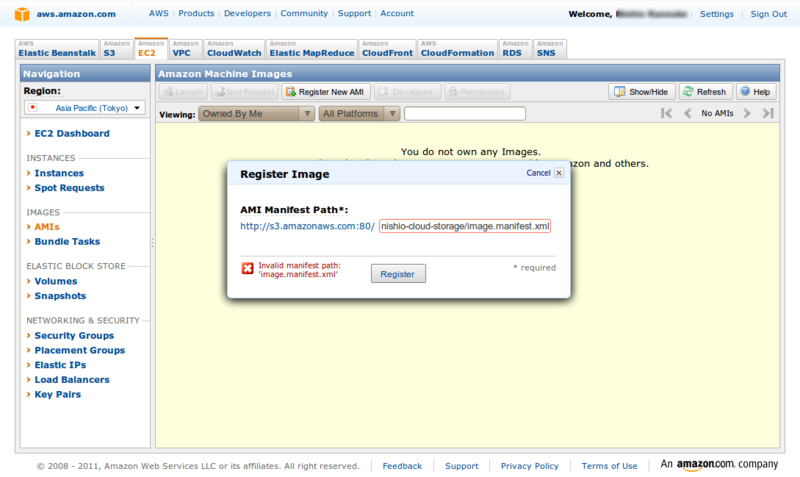Viewport: 800px width, 477px height.
Task: Open Elastic IPs in navigation
Action: click(x=60, y=365)
